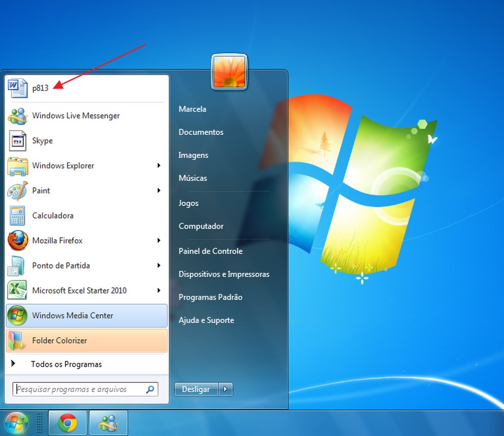Open Windows Media Center icon
The image size is (504, 436).
click(17, 316)
